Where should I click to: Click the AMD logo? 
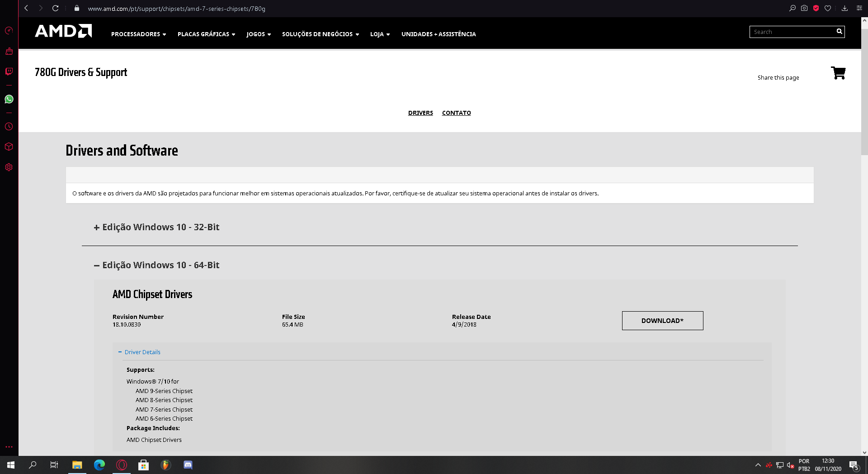coord(63,31)
